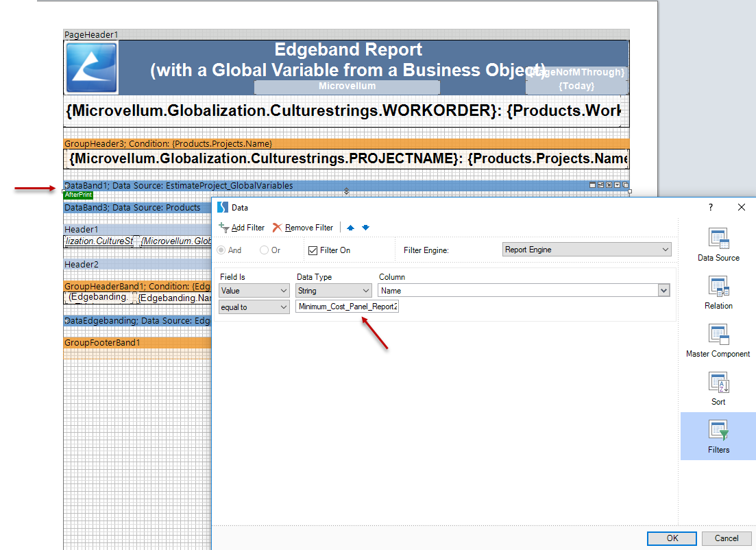Select the WORKORDER culture string text box

pyautogui.click(x=343, y=111)
